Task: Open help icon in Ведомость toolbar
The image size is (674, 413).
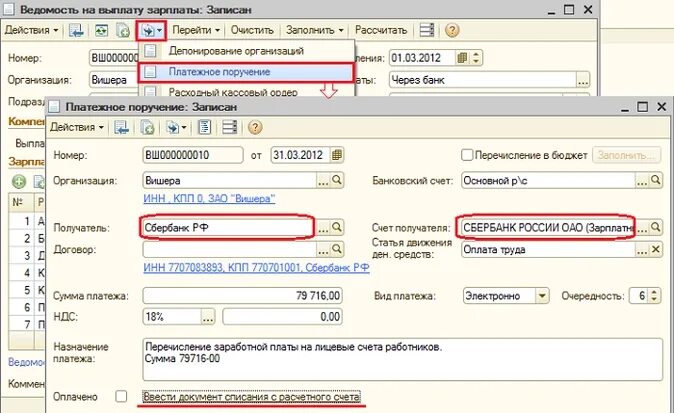Action: pos(452,30)
